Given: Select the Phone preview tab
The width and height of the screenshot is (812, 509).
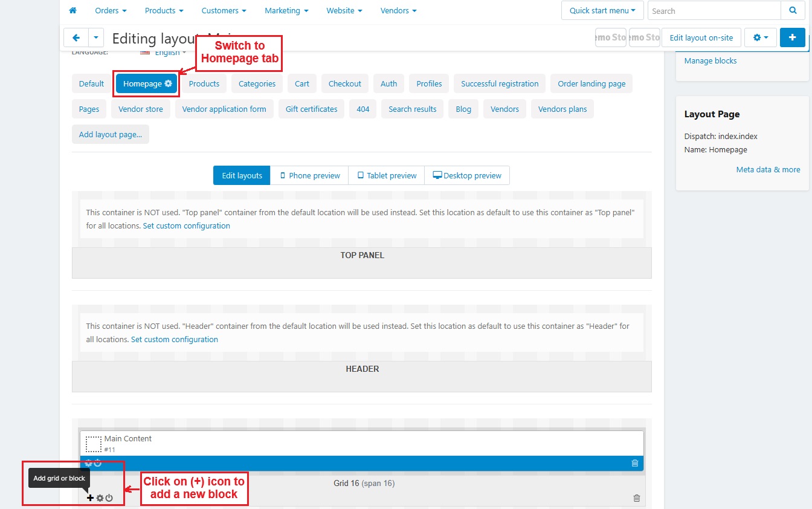Looking at the screenshot, I should (x=309, y=175).
